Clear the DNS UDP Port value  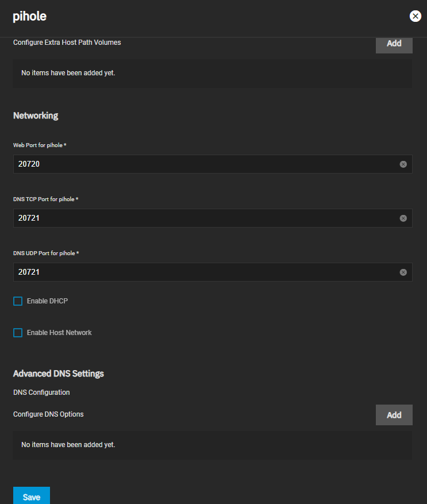(403, 272)
